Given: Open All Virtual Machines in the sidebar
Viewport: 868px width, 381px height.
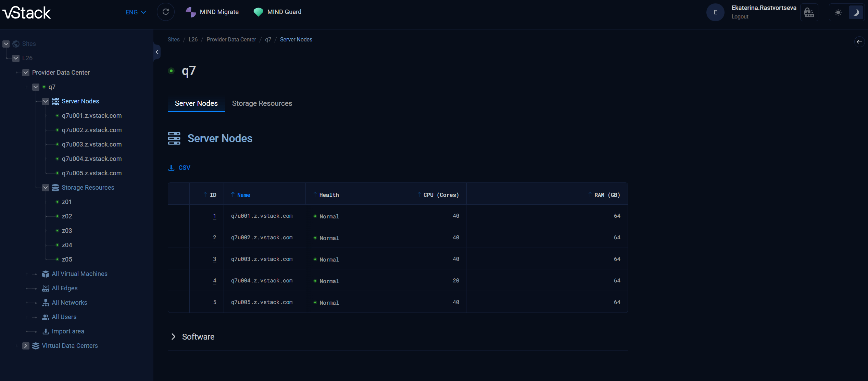Looking at the screenshot, I should (79, 274).
